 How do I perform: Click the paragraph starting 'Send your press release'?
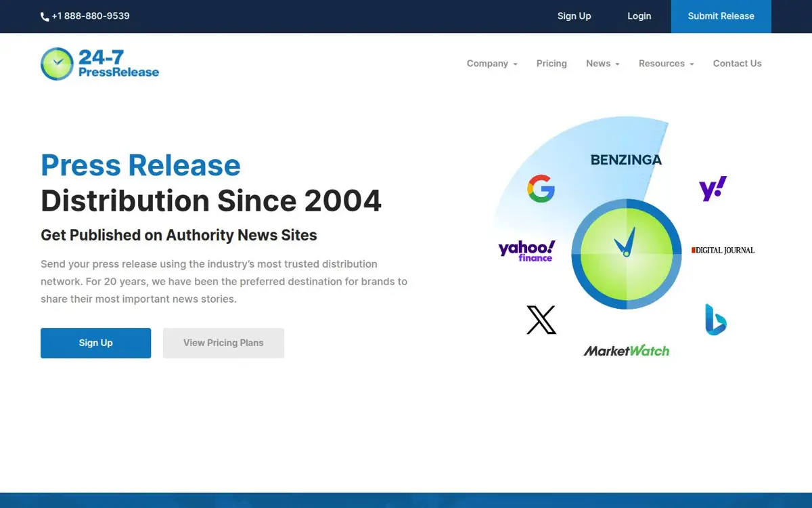pos(224,281)
